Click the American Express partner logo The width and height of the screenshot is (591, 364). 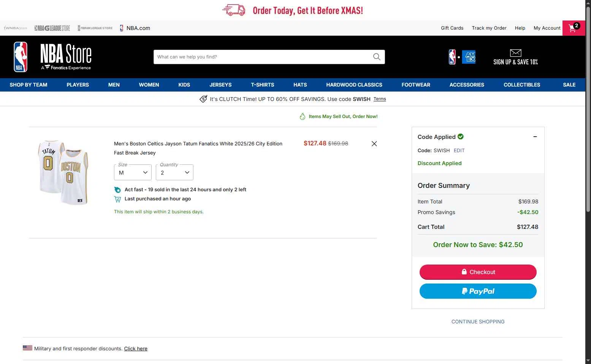pos(469,57)
